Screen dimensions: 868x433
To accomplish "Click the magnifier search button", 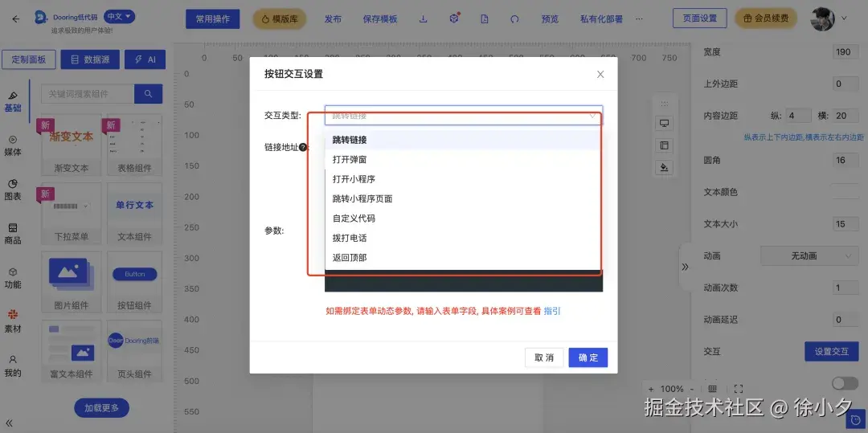I will click(149, 94).
